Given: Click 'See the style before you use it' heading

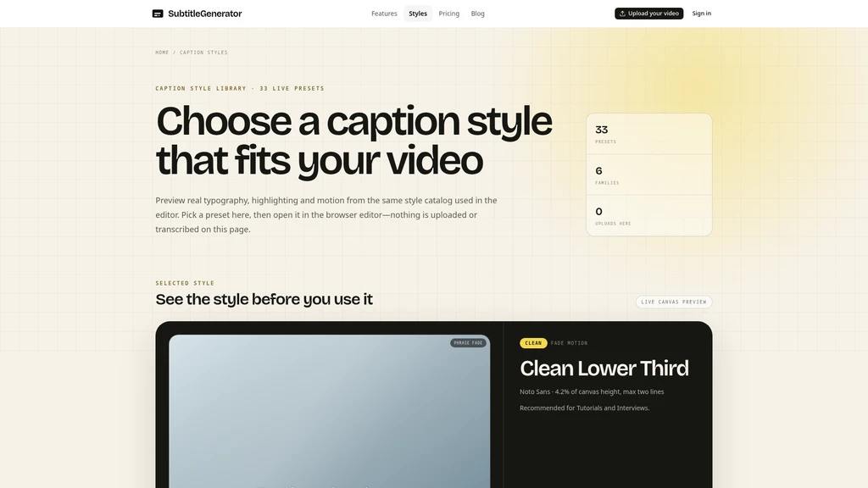Looking at the screenshot, I should tap(264, 299).
